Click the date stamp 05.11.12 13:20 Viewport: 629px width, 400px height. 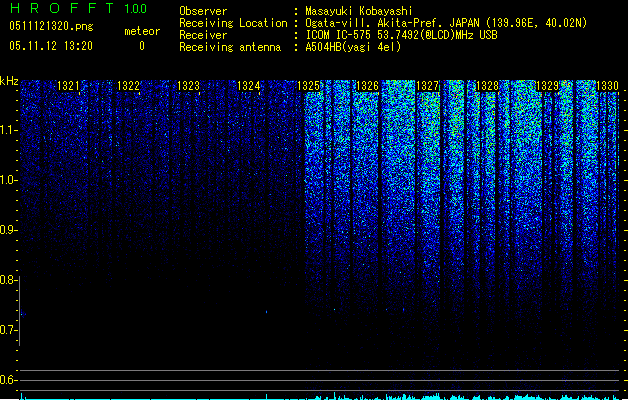[51, 46]
